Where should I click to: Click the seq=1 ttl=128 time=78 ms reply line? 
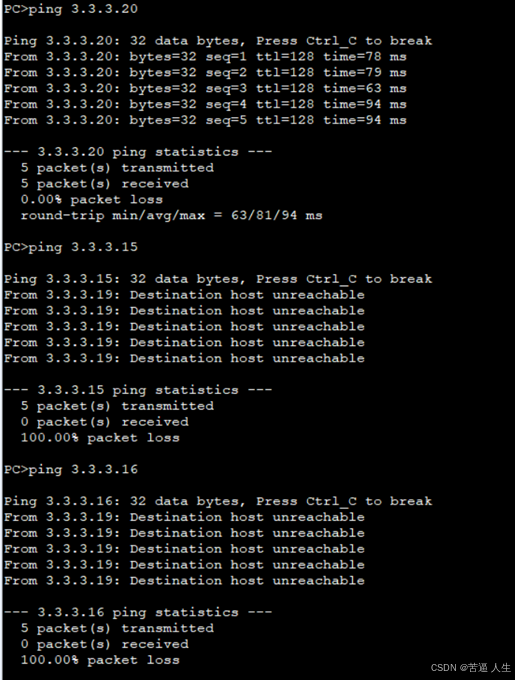click(205, 57)
